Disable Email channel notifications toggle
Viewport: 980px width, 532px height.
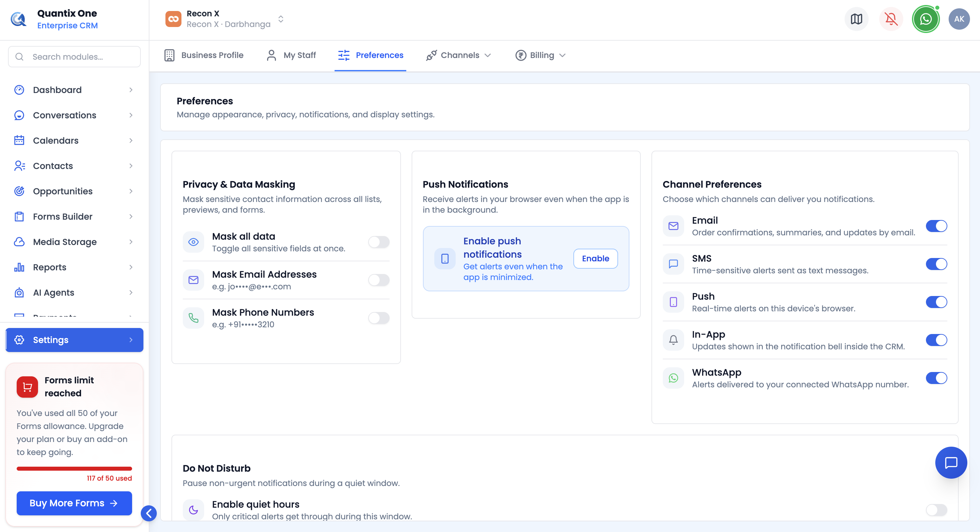(936, 226)
